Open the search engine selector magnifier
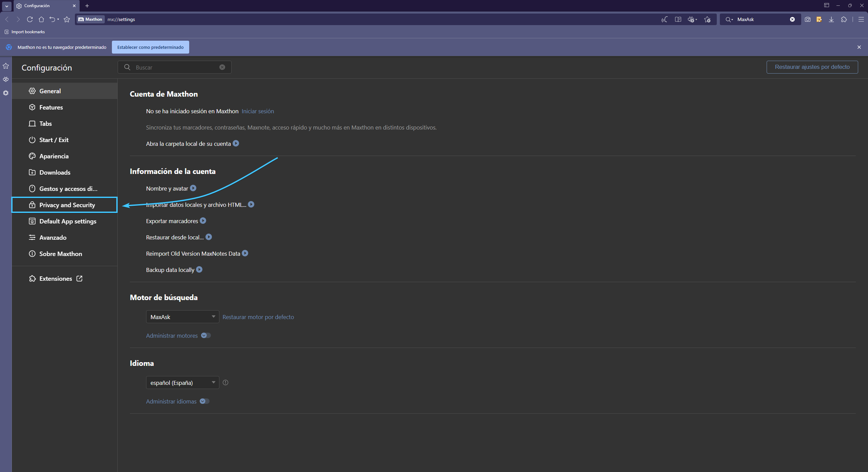This screenshot has width=868, height=472. [x=729, y=19]
